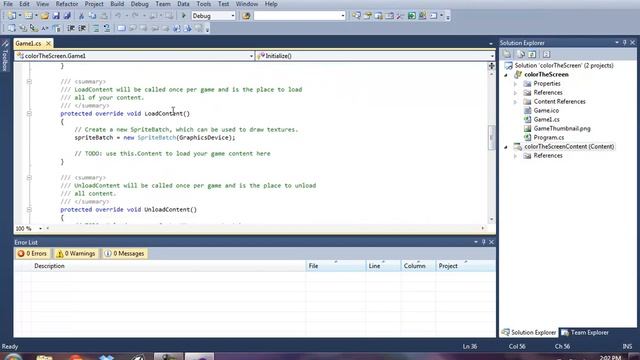
Task: Click the Increase Indent icon
Action: click(x=82, y=28)
